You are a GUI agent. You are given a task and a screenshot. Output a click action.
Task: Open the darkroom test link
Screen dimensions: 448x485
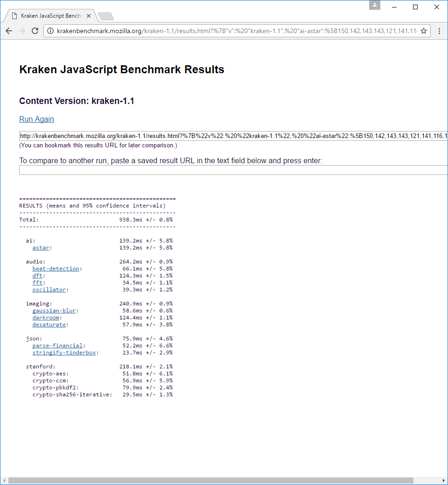46,318
